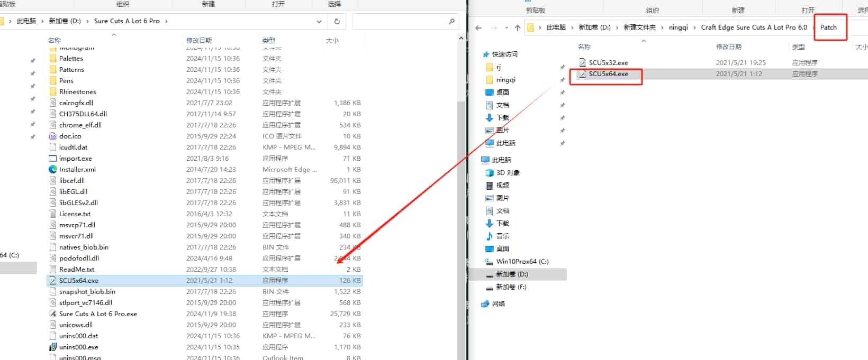Go forward in the right window
This screenshot has width=868, height=360.
(494, 27)
